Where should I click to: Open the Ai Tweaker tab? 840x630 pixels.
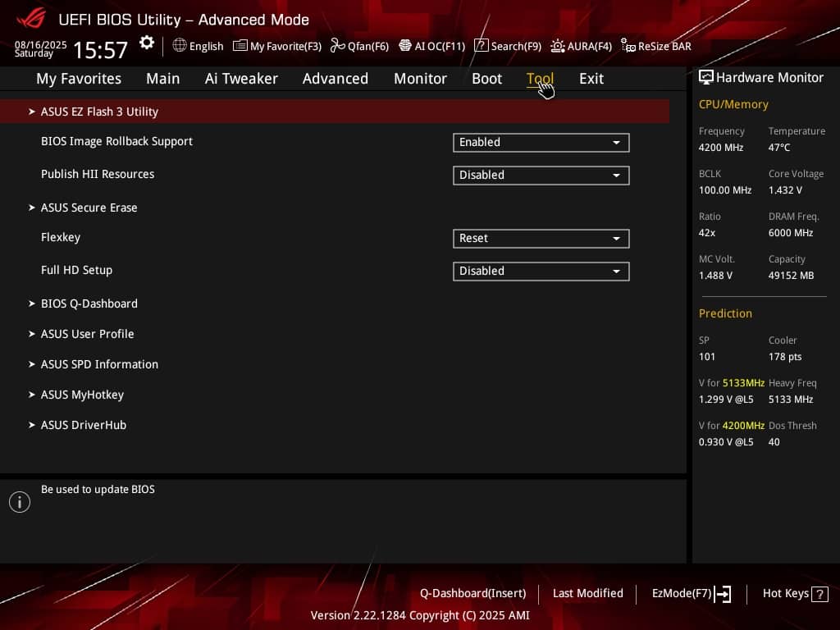point(241,79)
